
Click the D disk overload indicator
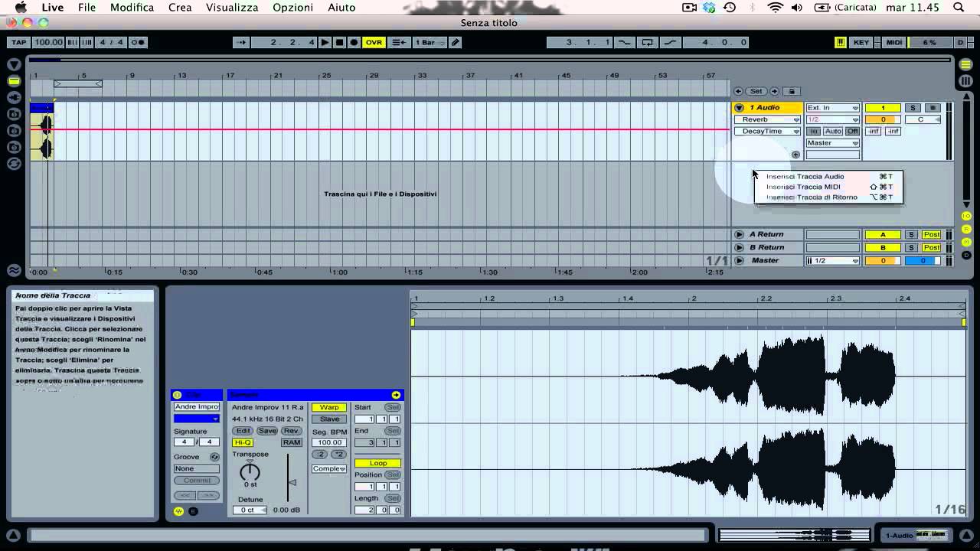pyautogui.click(x=961, y=42)
